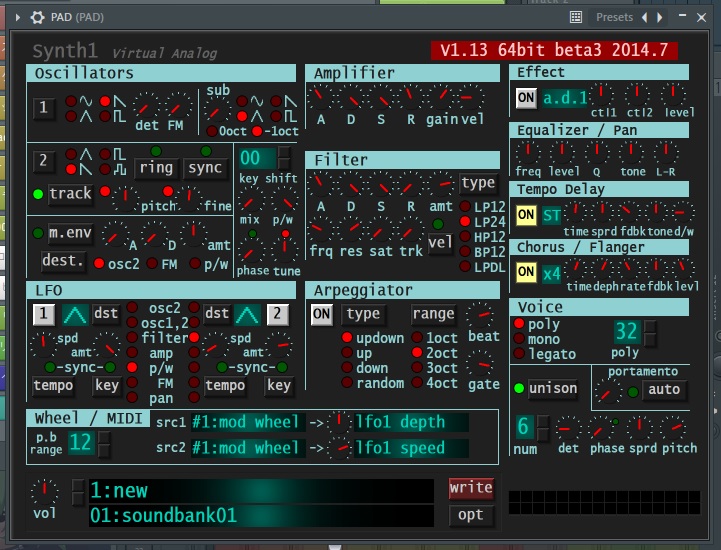Toggle the Chorus / Flanger ON button
The image size is (721, 550).
click(526, 272)
